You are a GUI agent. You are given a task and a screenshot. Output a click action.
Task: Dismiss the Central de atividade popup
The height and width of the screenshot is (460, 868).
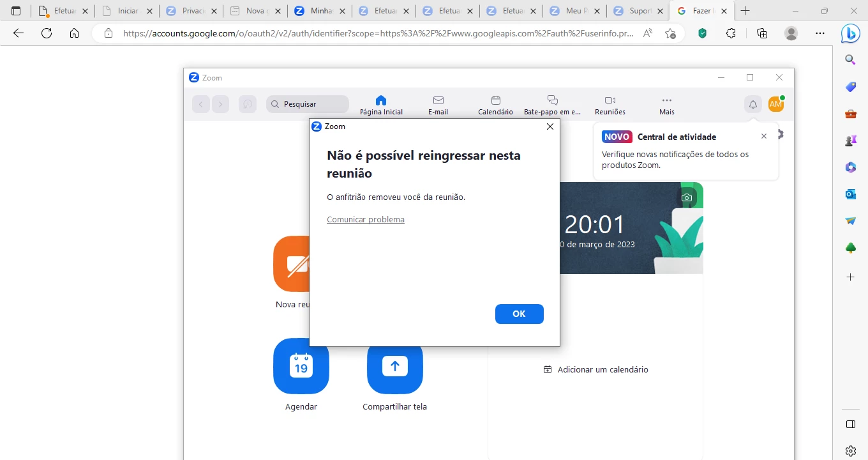point(764,136)
